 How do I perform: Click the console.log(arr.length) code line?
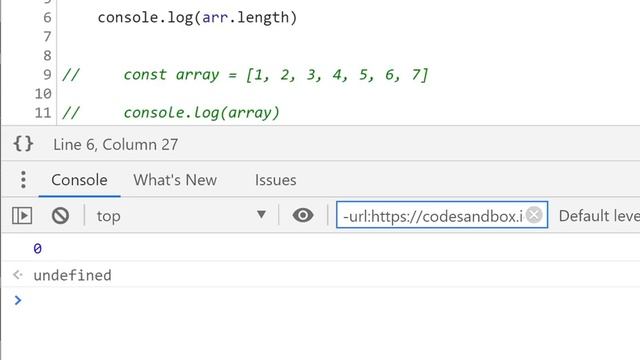point(198,18)
